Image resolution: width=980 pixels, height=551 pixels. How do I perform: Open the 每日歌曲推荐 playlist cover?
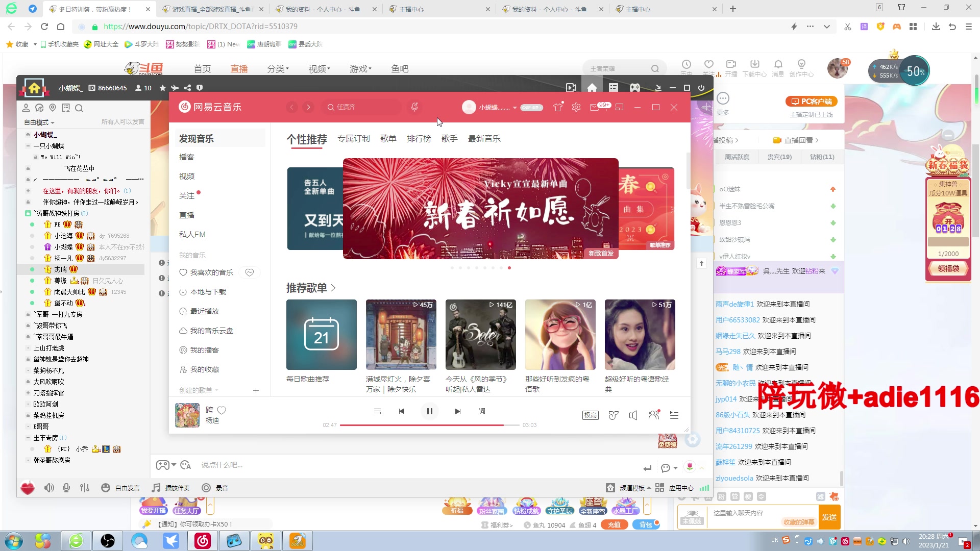point(322,335)
